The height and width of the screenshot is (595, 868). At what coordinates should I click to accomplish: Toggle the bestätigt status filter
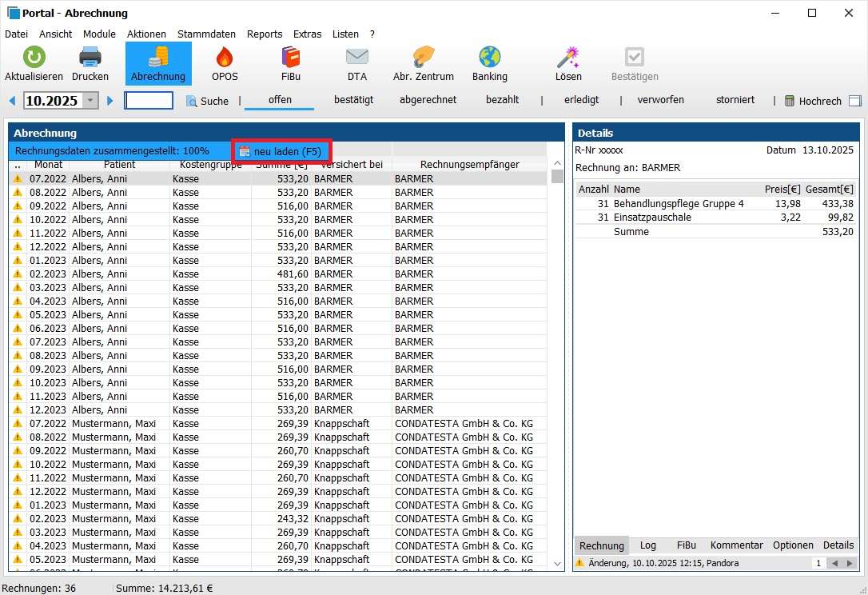click(x=353, y=100)
